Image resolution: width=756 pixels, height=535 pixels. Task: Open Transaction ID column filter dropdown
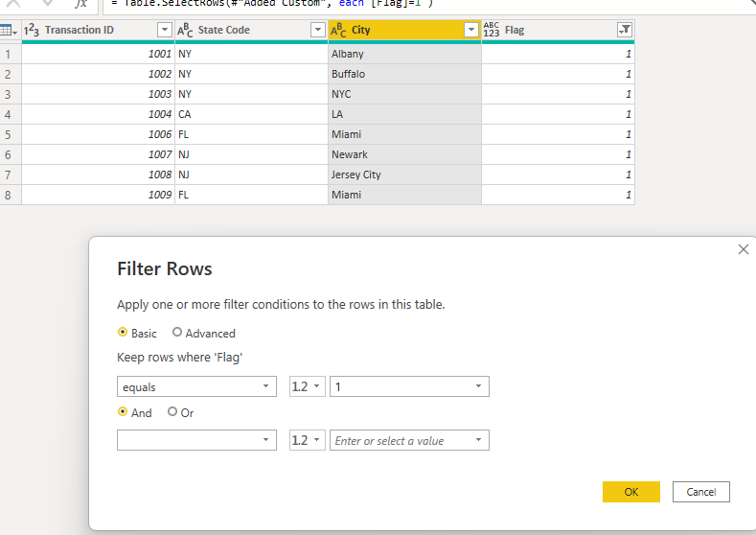[x=165, y=30]
